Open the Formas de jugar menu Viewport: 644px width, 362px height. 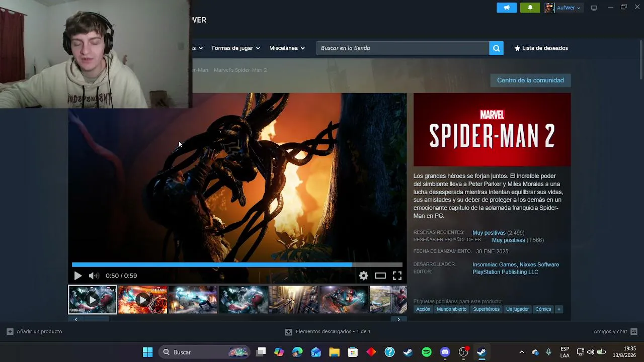coord(236,48)
